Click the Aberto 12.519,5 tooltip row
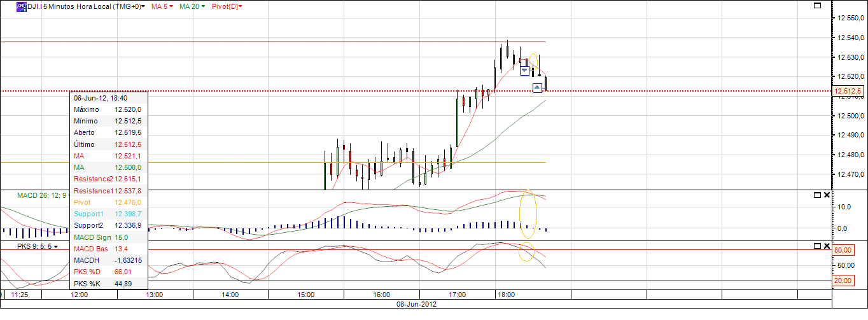Image resolution: width=868 pixels, height=320 pixels. (x=109, y=132)
